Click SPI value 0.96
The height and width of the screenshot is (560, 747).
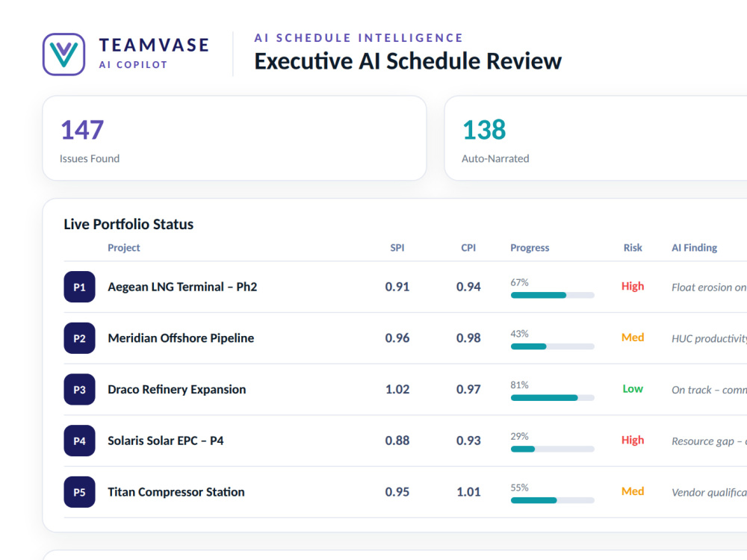coord(397,338)
